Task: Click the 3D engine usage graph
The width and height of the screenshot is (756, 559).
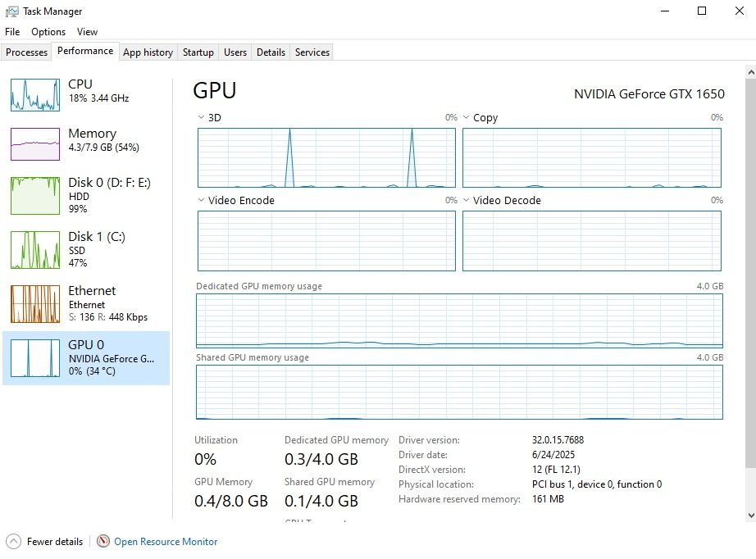Action: tap(326, 158)
